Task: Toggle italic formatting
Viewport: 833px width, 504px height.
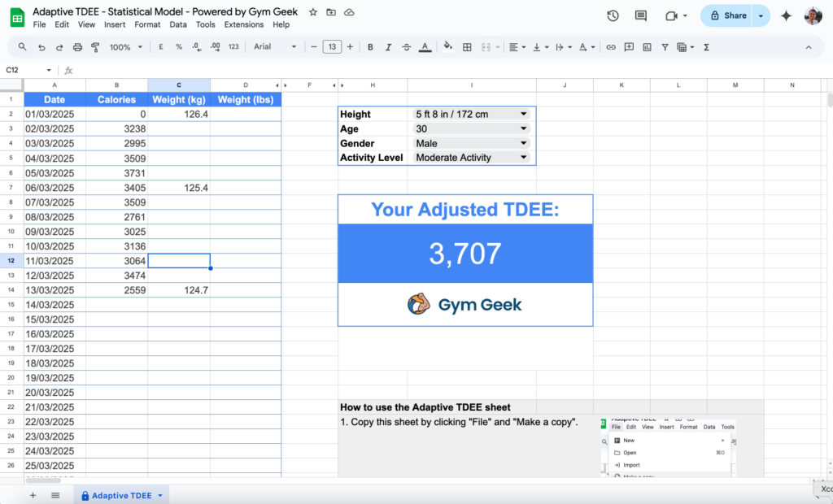Action: 388,46
